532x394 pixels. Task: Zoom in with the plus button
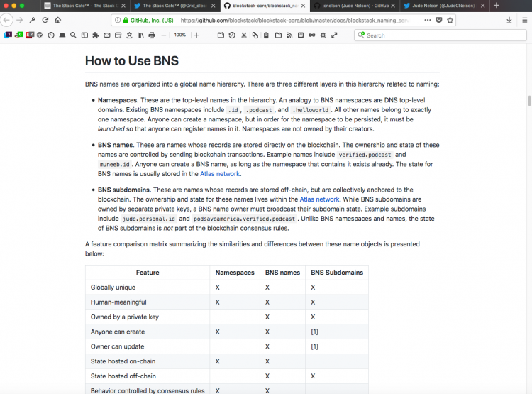[x=196, y=35]
